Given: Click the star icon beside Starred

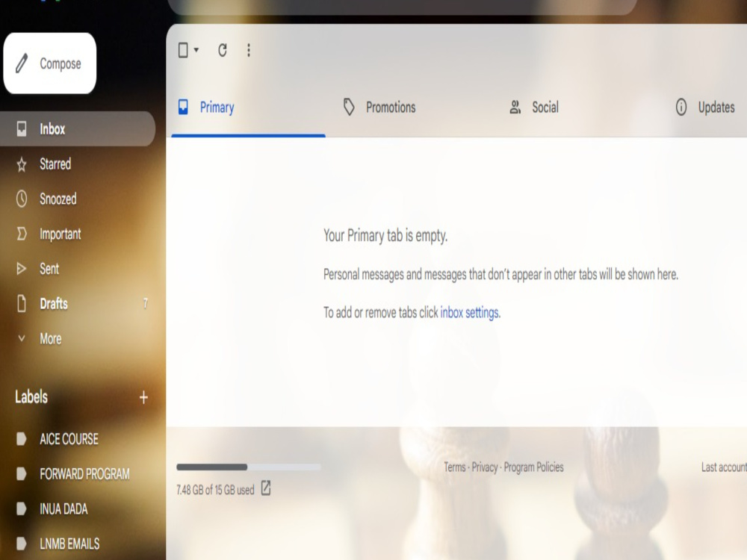Looking at the screenshot, I should tap(22, 164).
